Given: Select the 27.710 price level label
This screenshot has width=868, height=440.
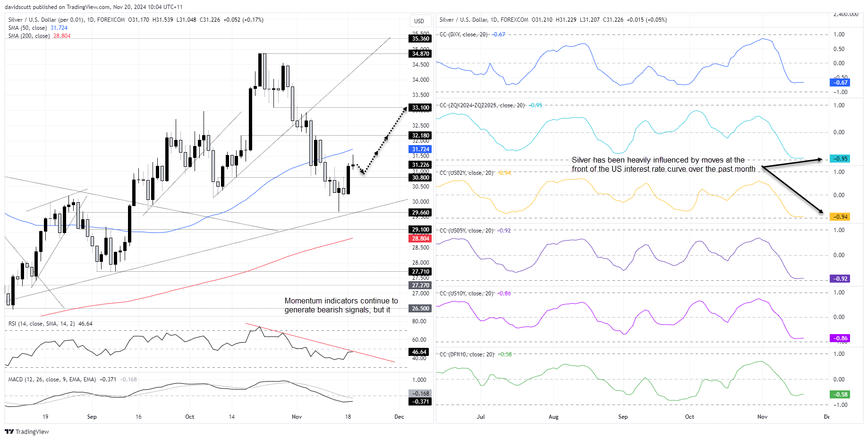Looking at the screenshot, I should point(420,272).
